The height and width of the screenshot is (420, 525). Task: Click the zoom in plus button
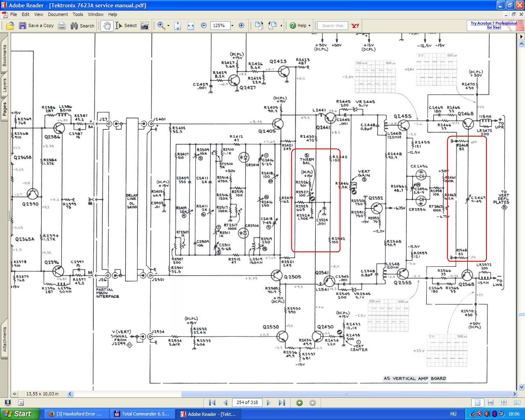242,25
